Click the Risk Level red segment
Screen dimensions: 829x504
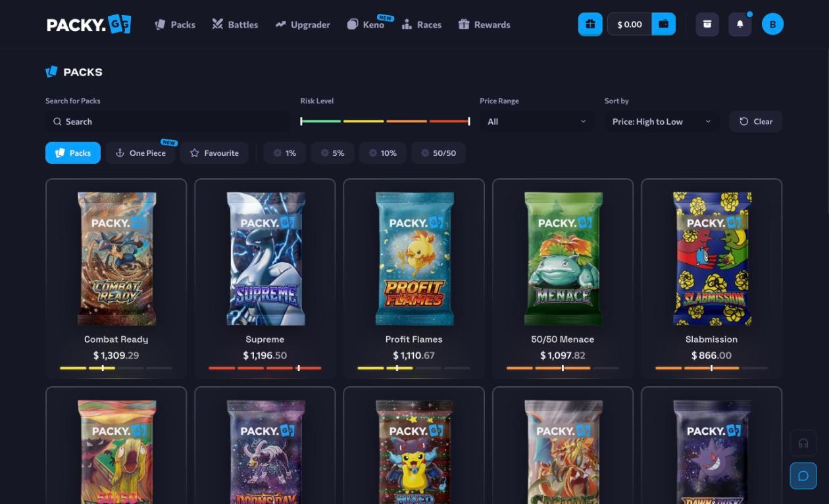pyautogui.click(x=449, y=121)
